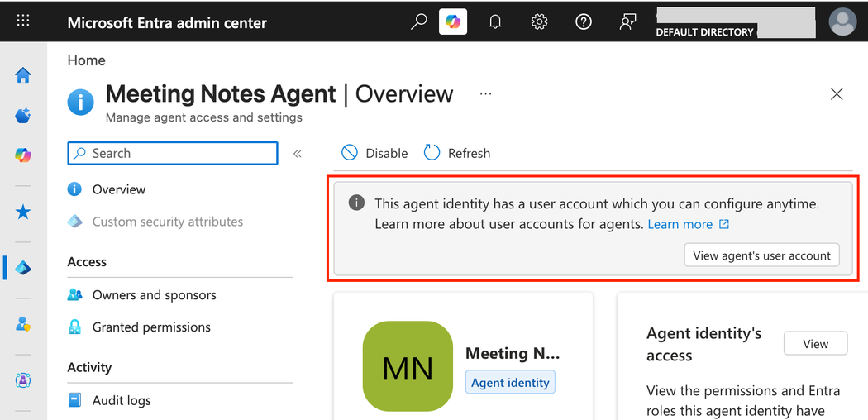
Task: Click the Search field in side menu
Action: tap(173, 153)
